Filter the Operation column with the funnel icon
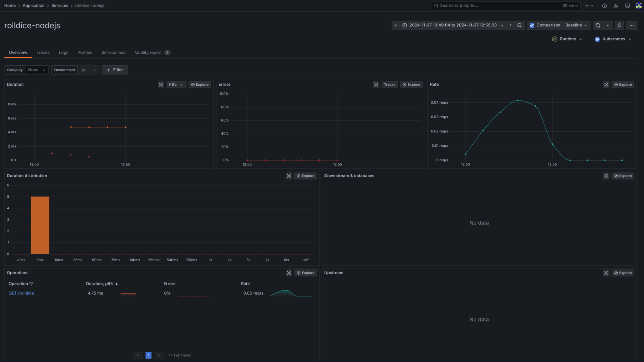This screenshot has height=362, width=644. pos(32,284)
